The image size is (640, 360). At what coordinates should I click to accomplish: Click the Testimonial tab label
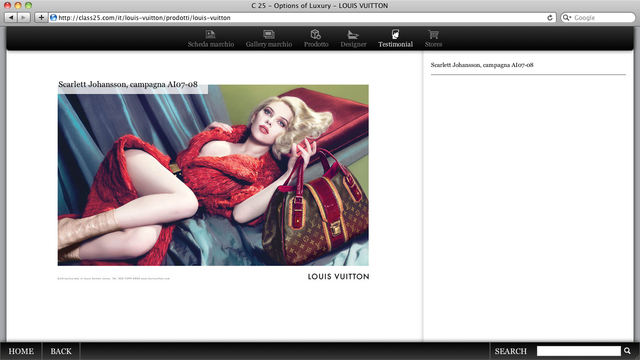tap(396, 44)
